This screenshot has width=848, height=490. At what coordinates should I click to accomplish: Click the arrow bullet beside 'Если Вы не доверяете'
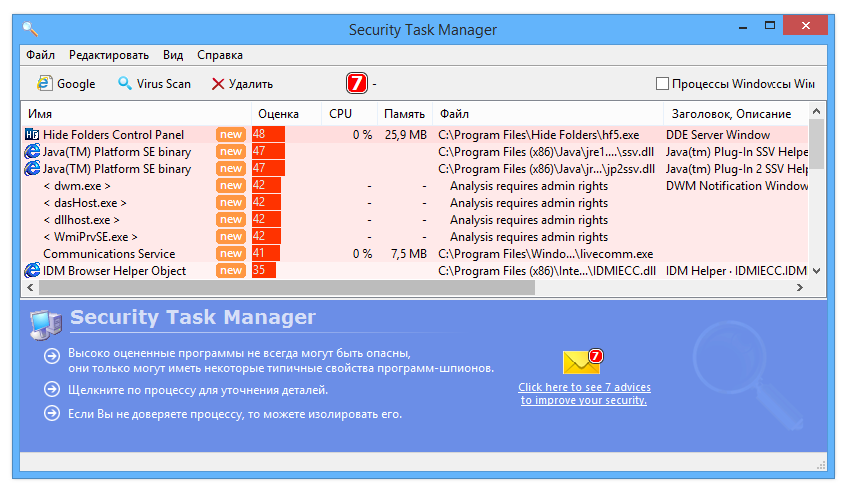(x=52, y=414)
